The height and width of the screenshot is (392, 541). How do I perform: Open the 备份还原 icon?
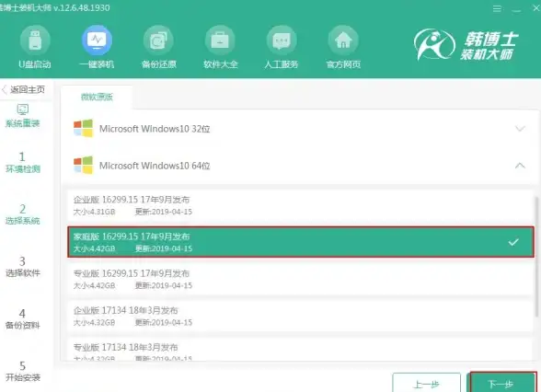point(158,41)
